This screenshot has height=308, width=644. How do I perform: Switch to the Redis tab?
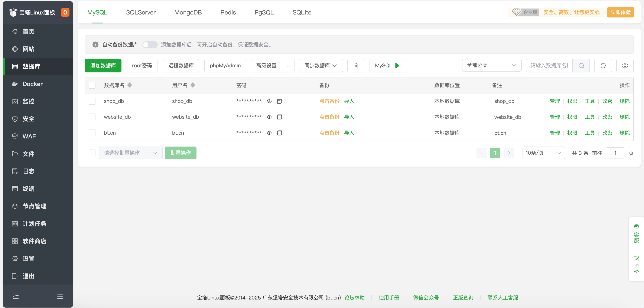click(x=228, y=12)
